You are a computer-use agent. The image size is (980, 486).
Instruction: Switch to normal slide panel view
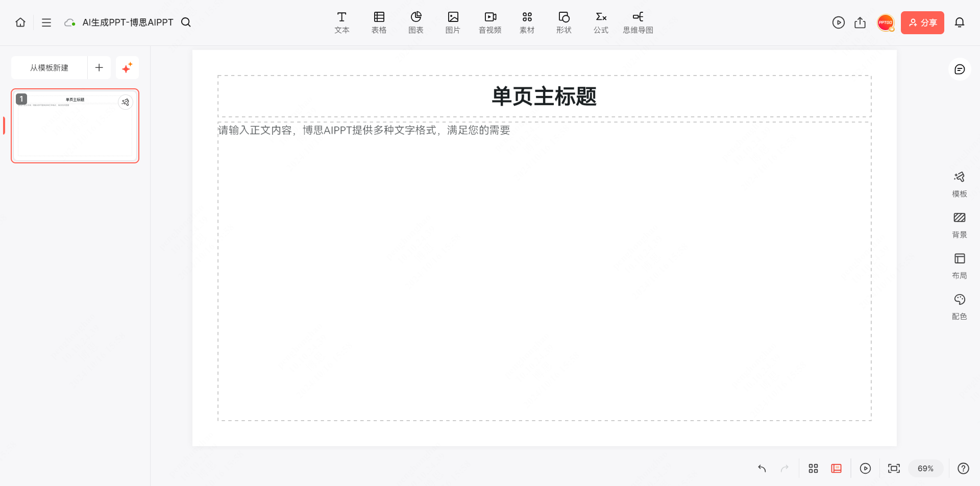point(836,469)
